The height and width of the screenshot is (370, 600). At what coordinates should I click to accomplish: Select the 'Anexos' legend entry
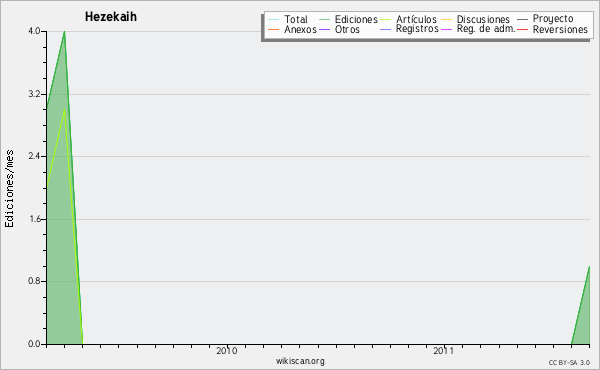[x=300, y=29]
